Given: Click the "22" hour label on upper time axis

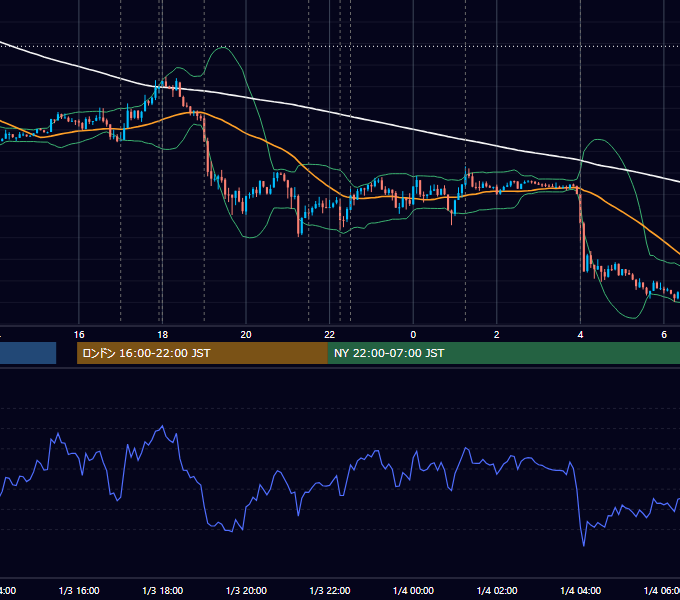Looking at the screenshot, I should click(330, 335).
